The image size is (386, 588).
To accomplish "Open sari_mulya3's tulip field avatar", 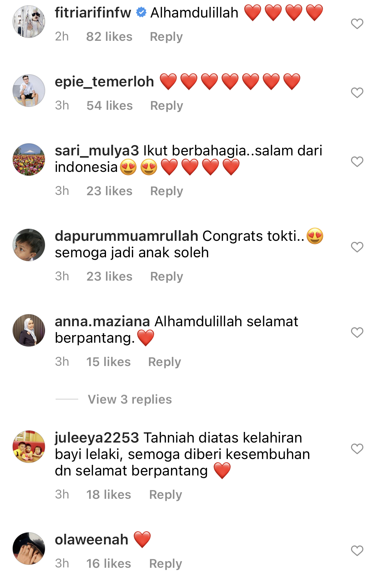I will coord(29,160).
